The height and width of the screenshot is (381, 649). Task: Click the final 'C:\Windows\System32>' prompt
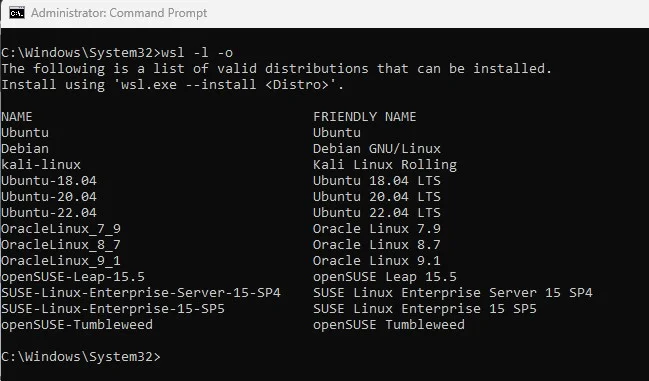pyautogui.click(x=81, y=357)
